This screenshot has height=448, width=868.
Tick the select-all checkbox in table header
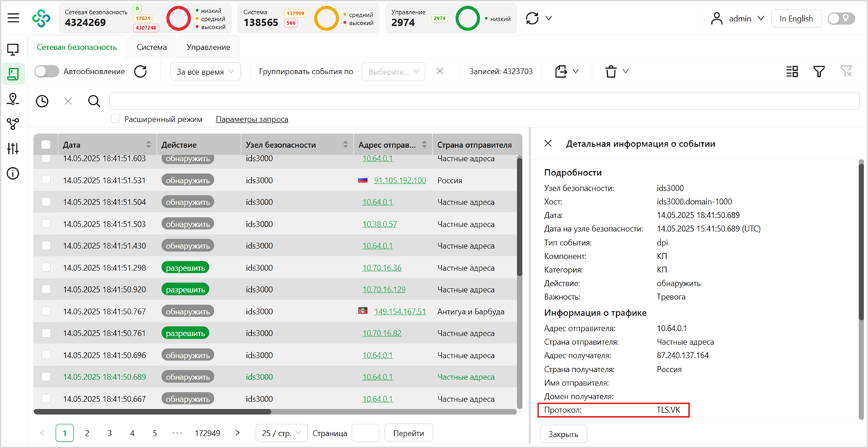point(46,145)
